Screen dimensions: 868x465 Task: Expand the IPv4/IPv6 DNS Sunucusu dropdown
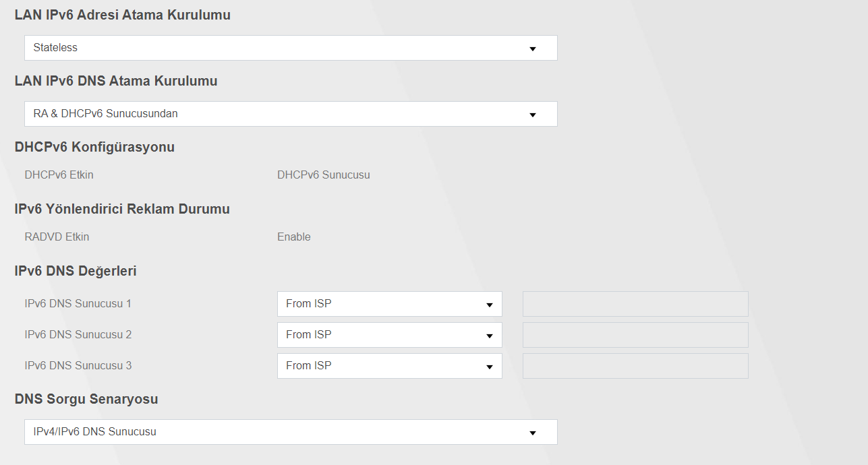coord(290,432)
